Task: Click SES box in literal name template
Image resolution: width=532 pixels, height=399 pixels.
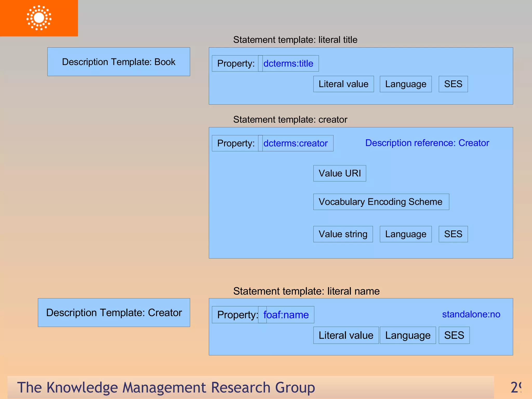Action: (454, 335)
